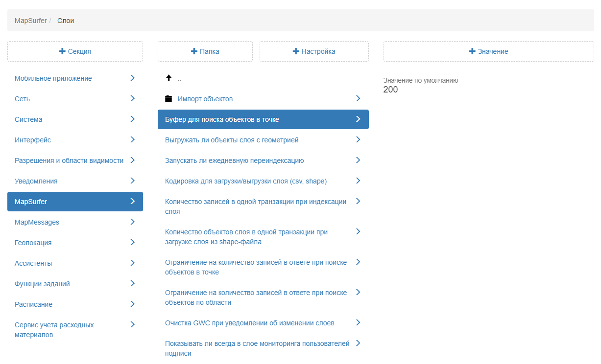Expand chevron in Импорт объектов row
Screen dimensions: 601x364
click(x=358, y=98)
